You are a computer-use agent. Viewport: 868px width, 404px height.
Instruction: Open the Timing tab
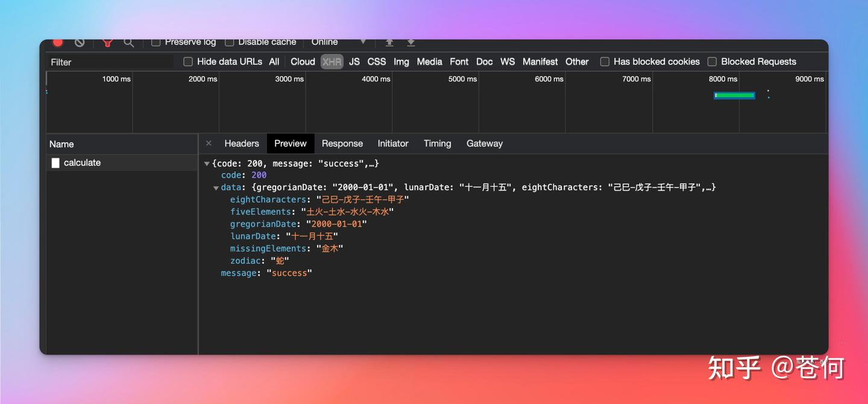[437, 143]
